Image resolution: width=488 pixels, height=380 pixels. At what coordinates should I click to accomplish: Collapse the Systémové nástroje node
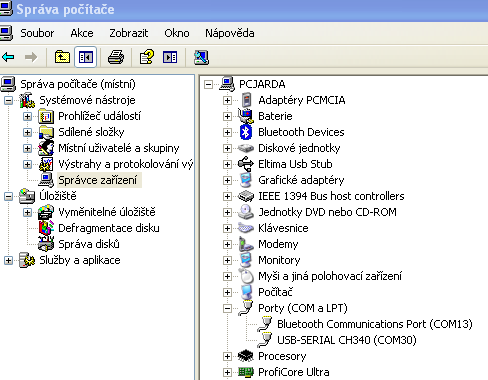(8, 100)
